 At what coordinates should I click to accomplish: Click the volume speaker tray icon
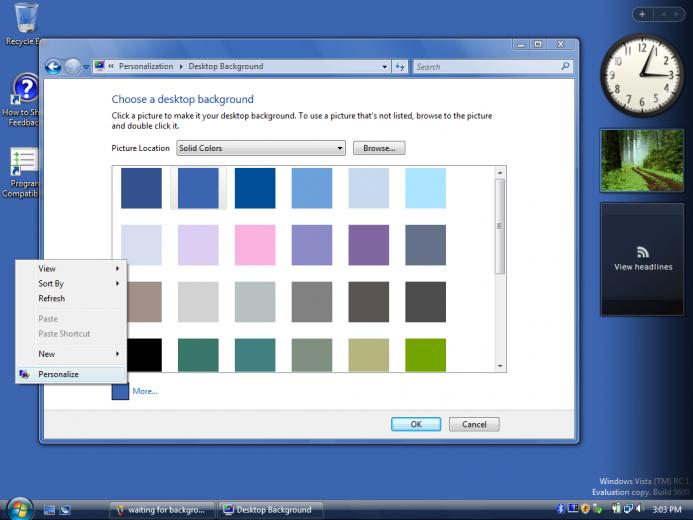point(639,509)
